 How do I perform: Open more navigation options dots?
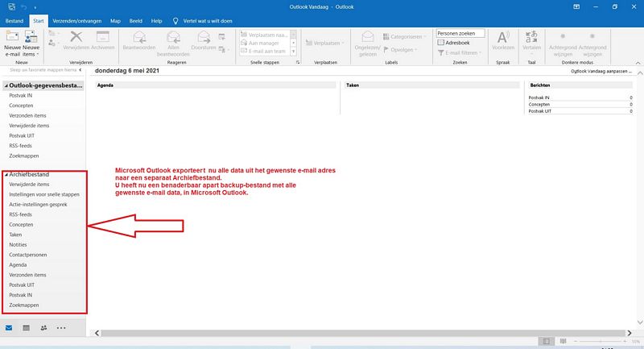click(x=61, y=328)
